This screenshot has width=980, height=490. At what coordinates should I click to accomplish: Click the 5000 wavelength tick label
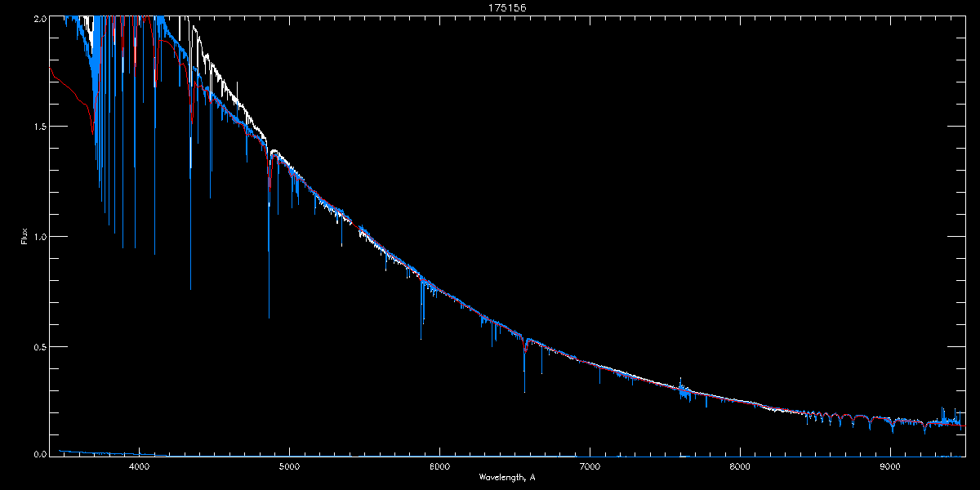click(289, 467)
